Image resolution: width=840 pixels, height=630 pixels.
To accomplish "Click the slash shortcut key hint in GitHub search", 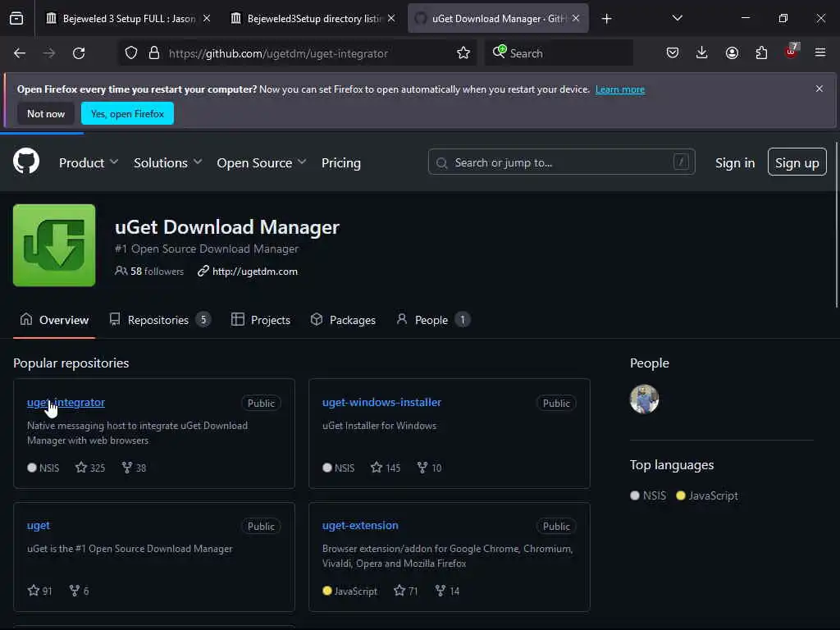I will [681, 162].
